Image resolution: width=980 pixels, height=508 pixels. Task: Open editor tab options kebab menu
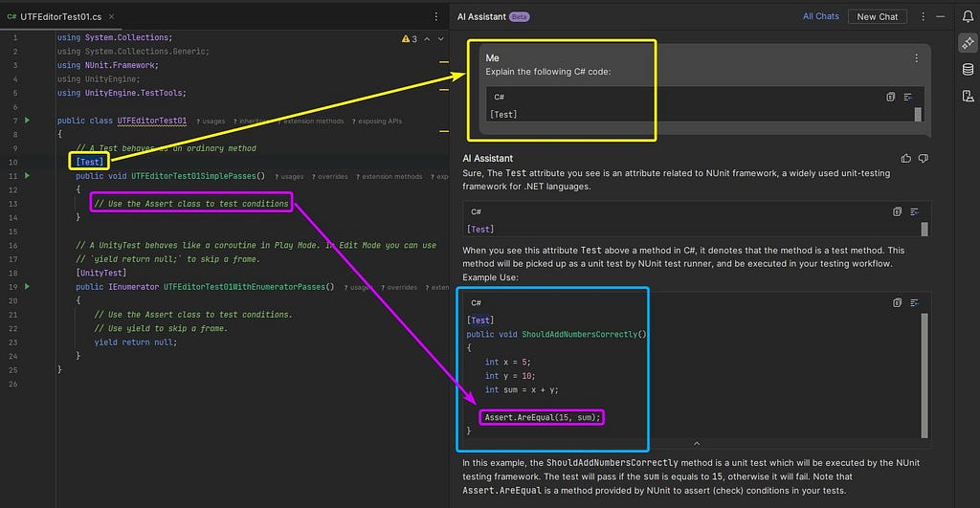click(436, 17)
